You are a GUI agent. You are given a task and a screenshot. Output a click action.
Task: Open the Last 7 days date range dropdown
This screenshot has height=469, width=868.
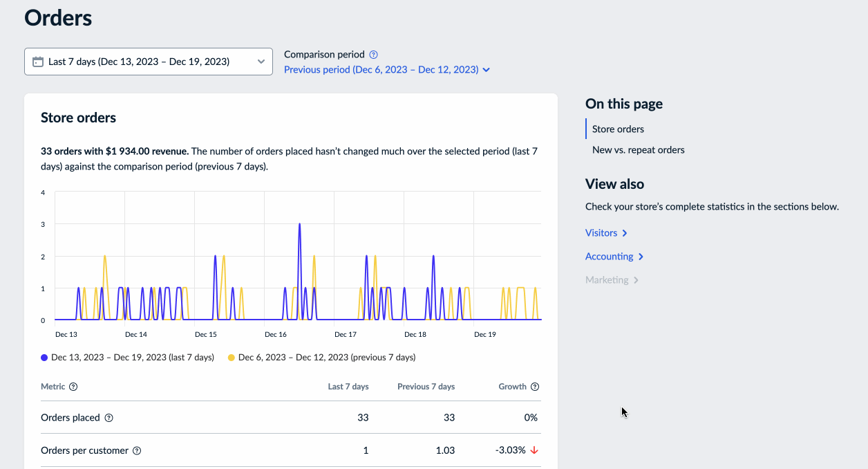click(149, 61)
